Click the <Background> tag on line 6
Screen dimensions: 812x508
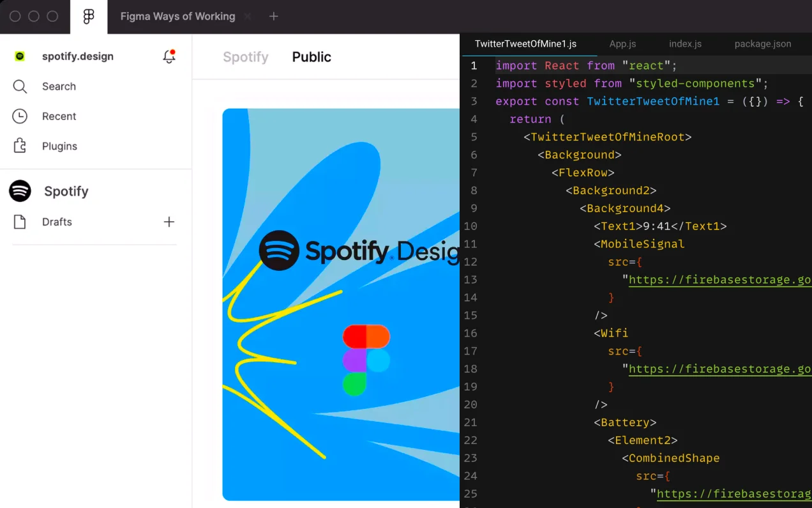(x=580, y=155)
